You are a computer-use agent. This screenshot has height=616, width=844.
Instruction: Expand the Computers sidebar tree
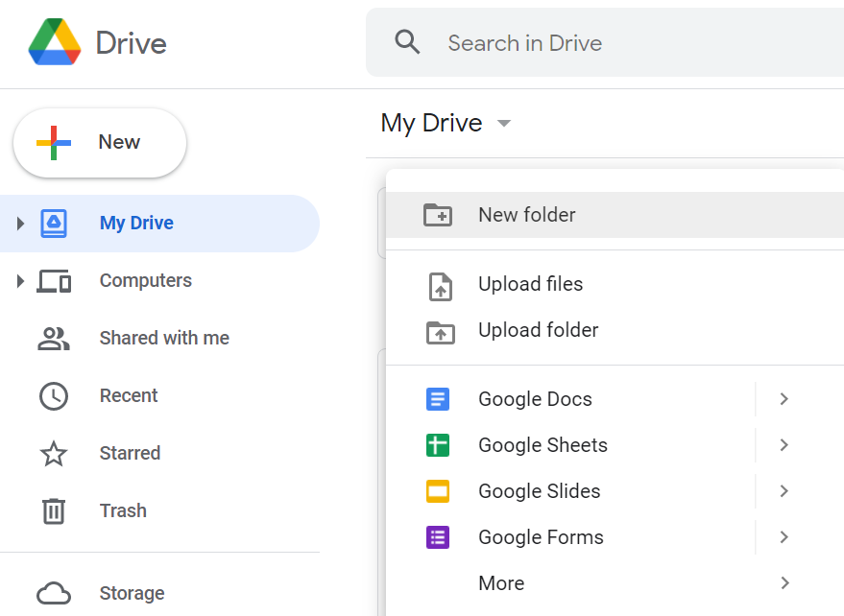(19, 280)
